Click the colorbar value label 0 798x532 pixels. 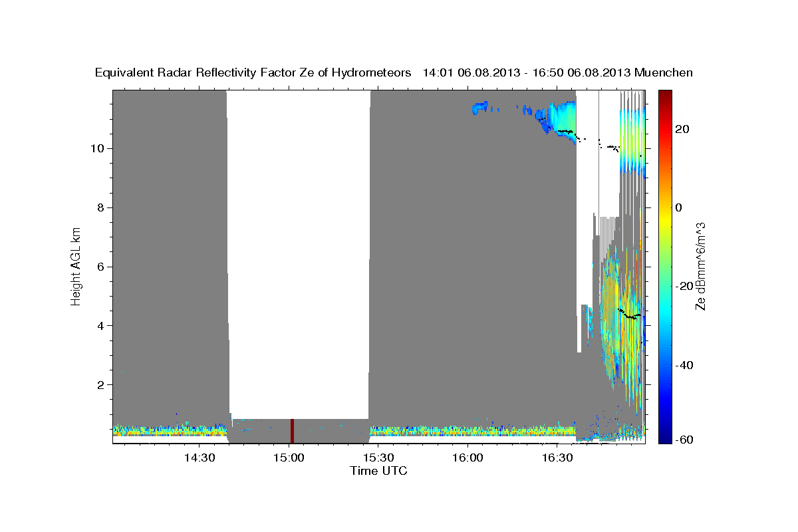(x=678, y=207)
